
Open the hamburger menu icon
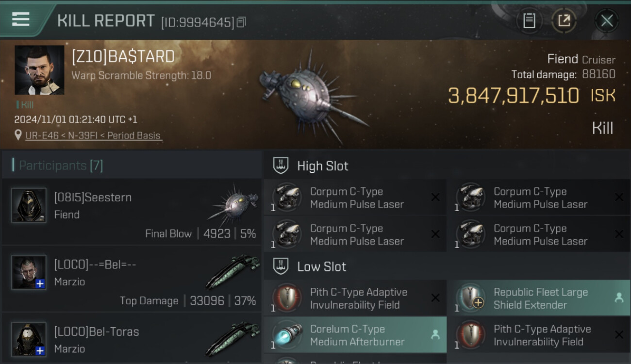pos(20,19)
